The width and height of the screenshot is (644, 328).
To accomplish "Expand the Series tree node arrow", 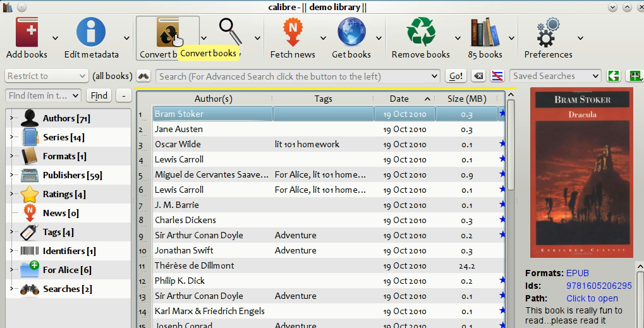I will (x=12, y=137).
